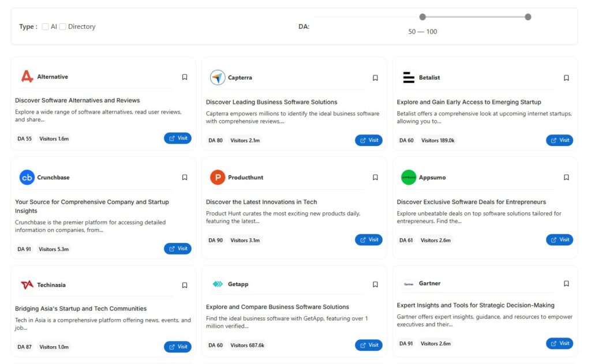The width and height of the screenshot is (591, 364).
Task: Open the Getapp Visit button
Action: coord(368,345)
